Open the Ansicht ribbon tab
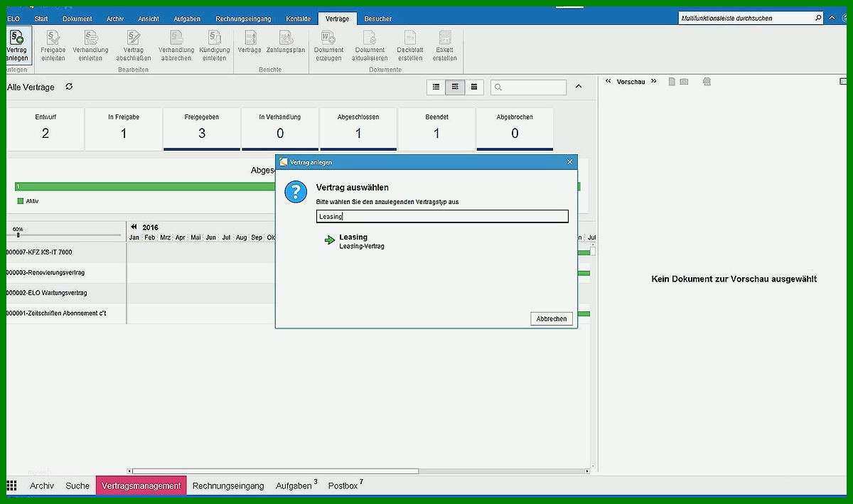 click(x=148, y=18)
